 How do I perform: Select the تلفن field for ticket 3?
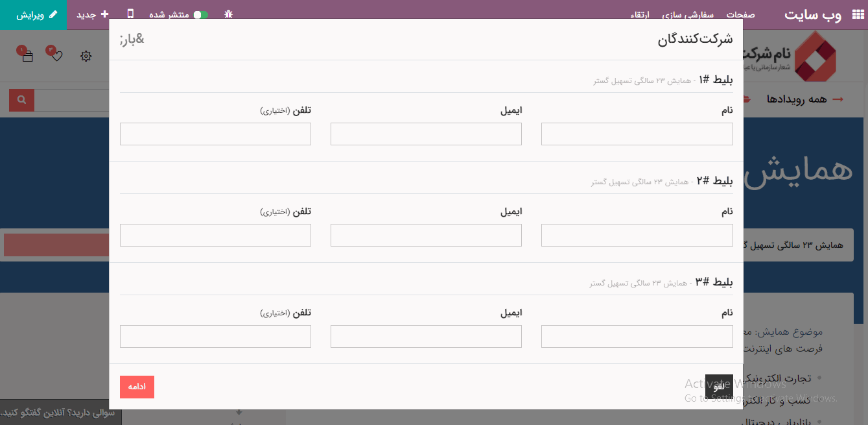point(215,337)
